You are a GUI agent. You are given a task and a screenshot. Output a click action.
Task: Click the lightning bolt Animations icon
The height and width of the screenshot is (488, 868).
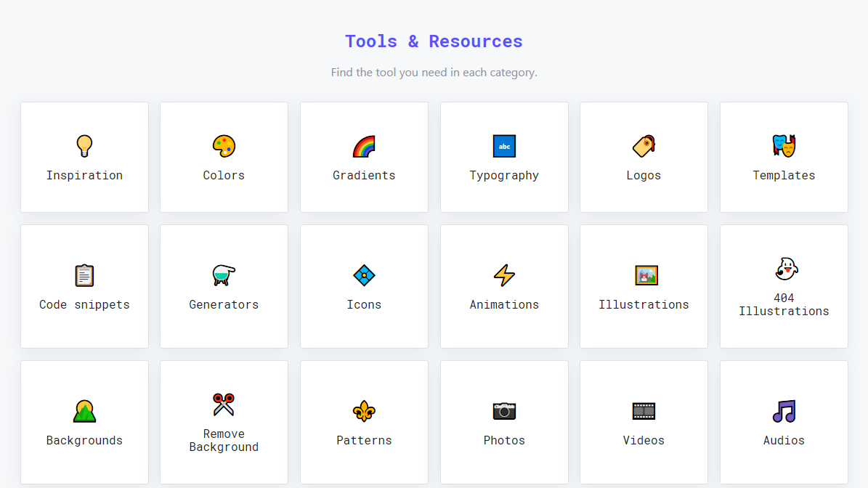click(504, 275)
